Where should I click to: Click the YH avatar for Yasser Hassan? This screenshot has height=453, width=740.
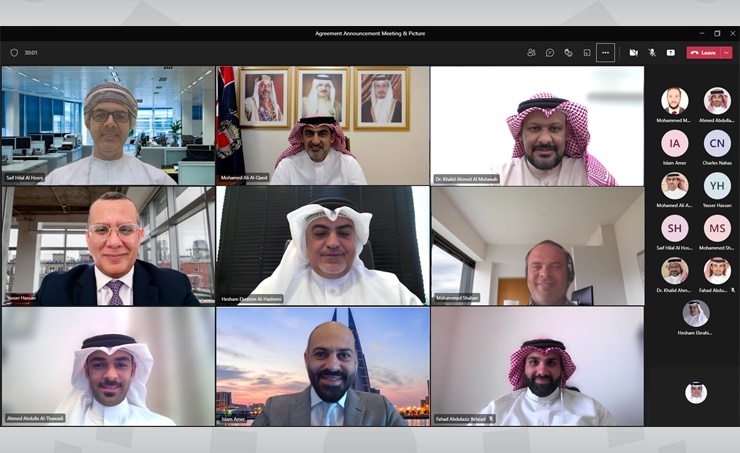pyautogui.click(x=716, y=186)
